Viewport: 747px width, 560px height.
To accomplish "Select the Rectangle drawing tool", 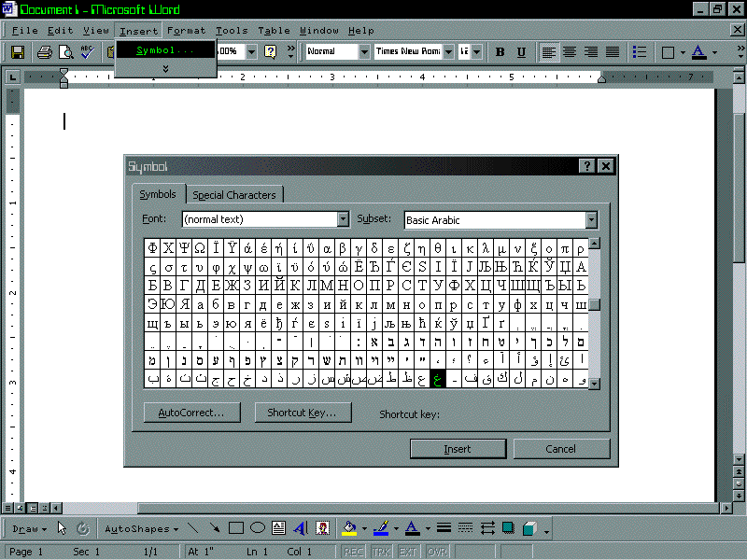I will click(x=236, y=528).
